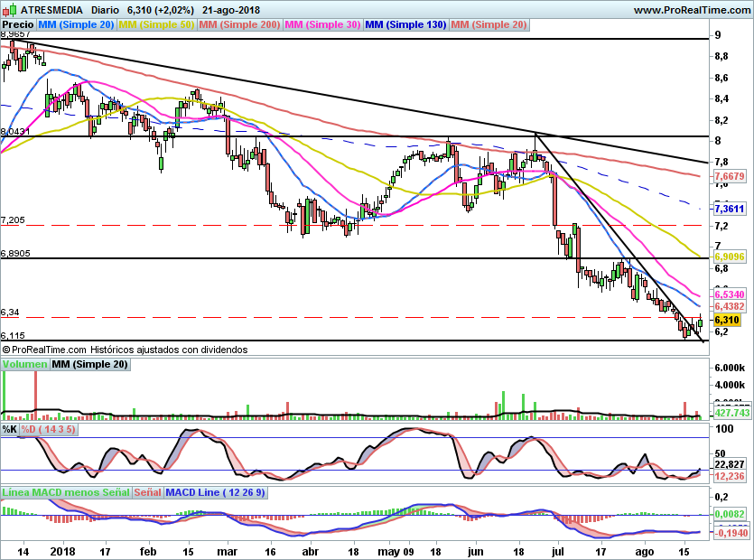The image size is (754, 560).
Task: Click the yellow MM (Simple 50) label
Action: 156,24
